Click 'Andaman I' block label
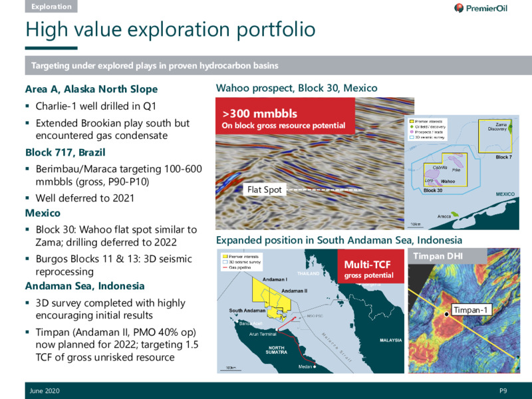The width and height of the screenshot is (532, 399). (275, 279)
